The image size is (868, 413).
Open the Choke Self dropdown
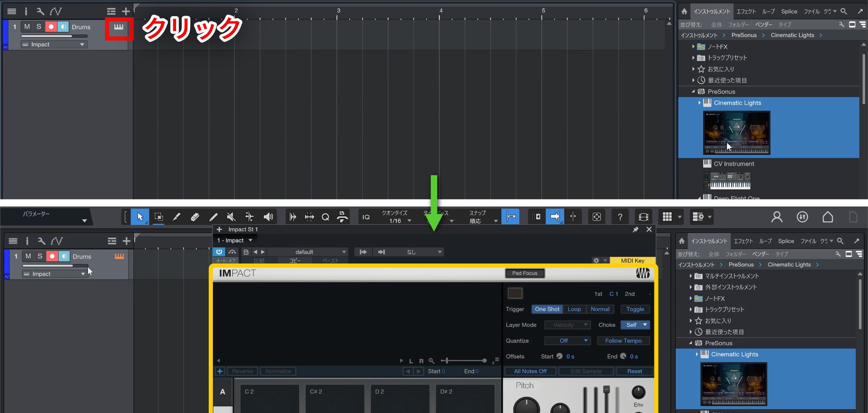pyautogui.click(x=635, y=325)
